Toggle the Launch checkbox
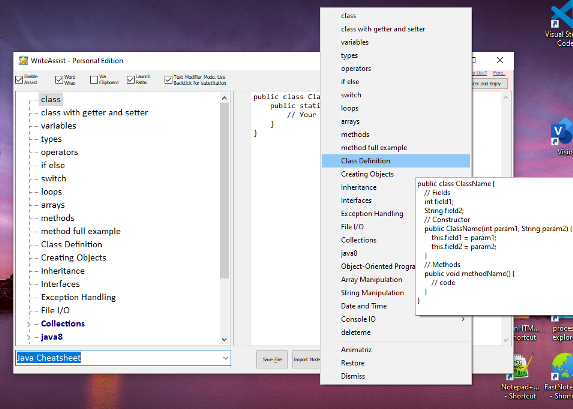Image resolution: width=573 pixels, height=409 pixels. tap(131, 79)
